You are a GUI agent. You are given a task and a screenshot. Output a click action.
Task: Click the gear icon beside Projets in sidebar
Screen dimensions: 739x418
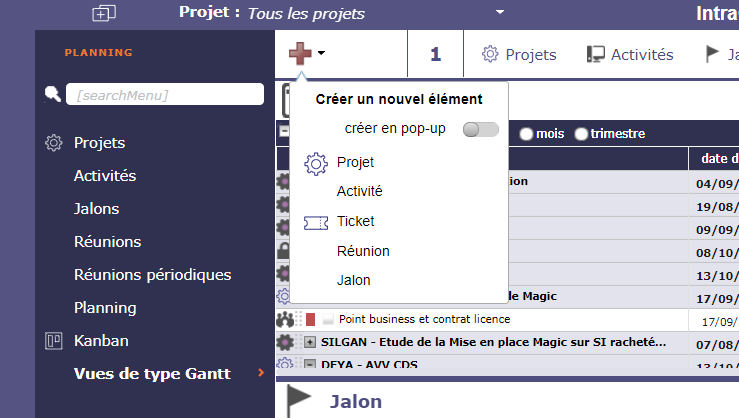pos(54,143)
